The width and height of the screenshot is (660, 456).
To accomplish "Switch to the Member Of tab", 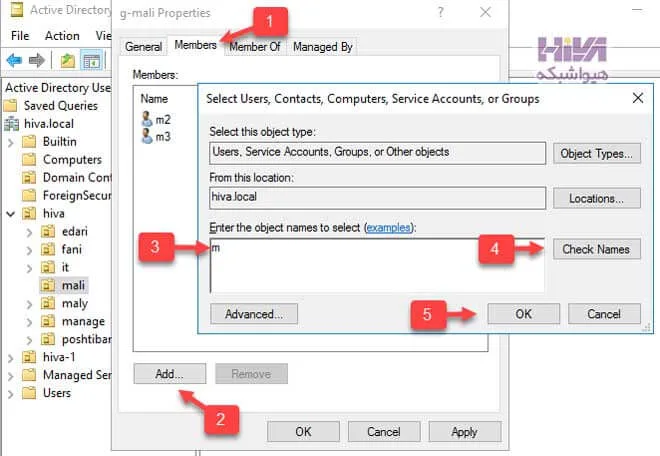I will point(255,47).
